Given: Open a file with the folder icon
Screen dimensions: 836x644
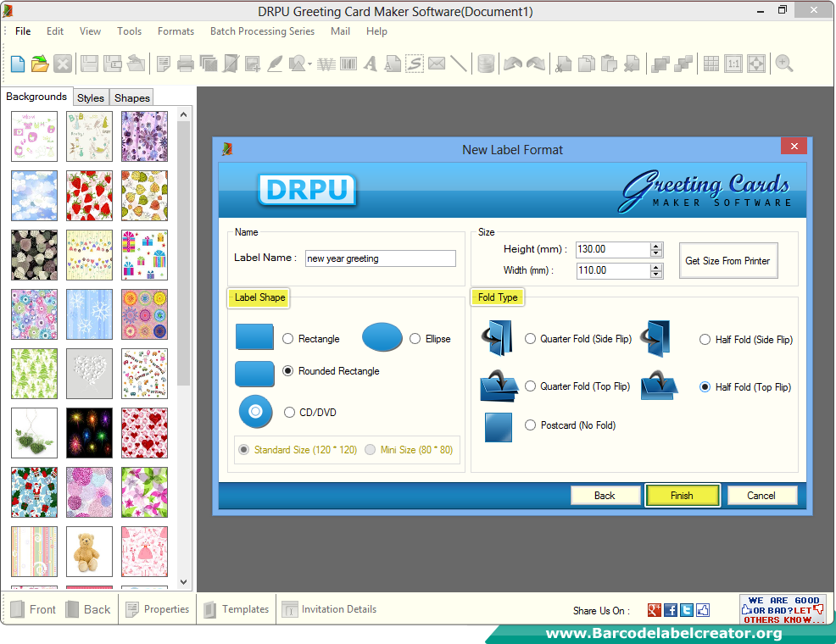Looking at the screenshot, I should tap(40, 64).
